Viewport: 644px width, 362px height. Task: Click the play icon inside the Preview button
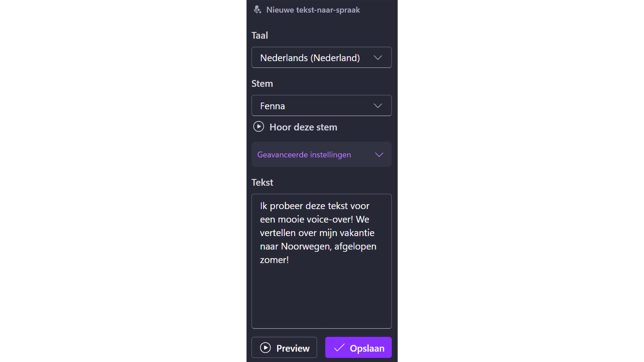[x=265, y=348]
